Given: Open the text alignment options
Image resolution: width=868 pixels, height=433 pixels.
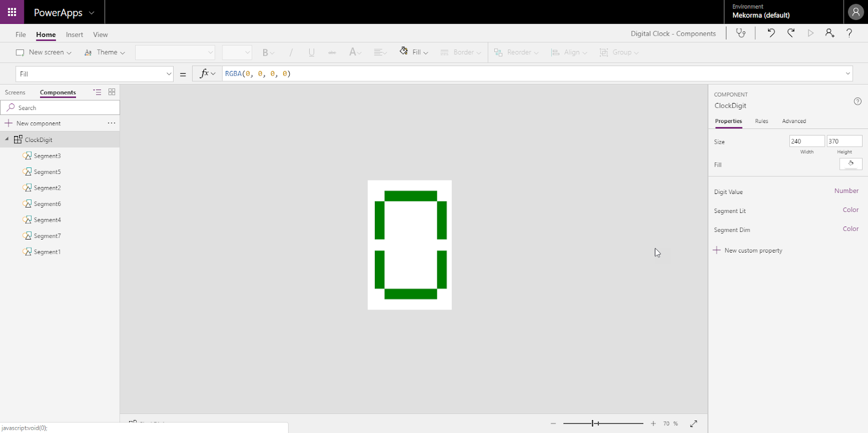Looking at the screenshot, I should 380,53.
